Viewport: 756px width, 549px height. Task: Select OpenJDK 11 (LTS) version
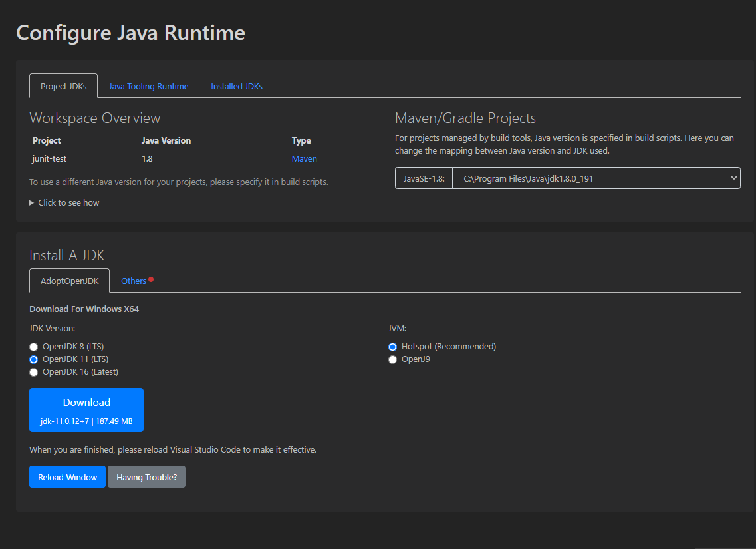(33, 359)
